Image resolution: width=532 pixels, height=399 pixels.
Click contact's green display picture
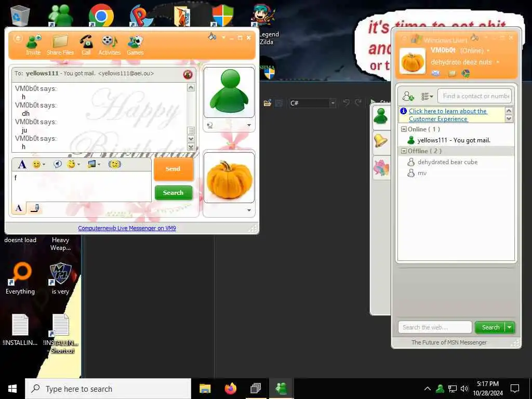point(229,92)
